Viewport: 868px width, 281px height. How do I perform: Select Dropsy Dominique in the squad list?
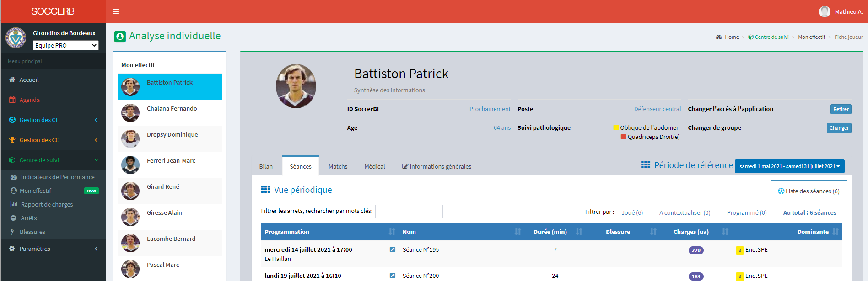170,139
